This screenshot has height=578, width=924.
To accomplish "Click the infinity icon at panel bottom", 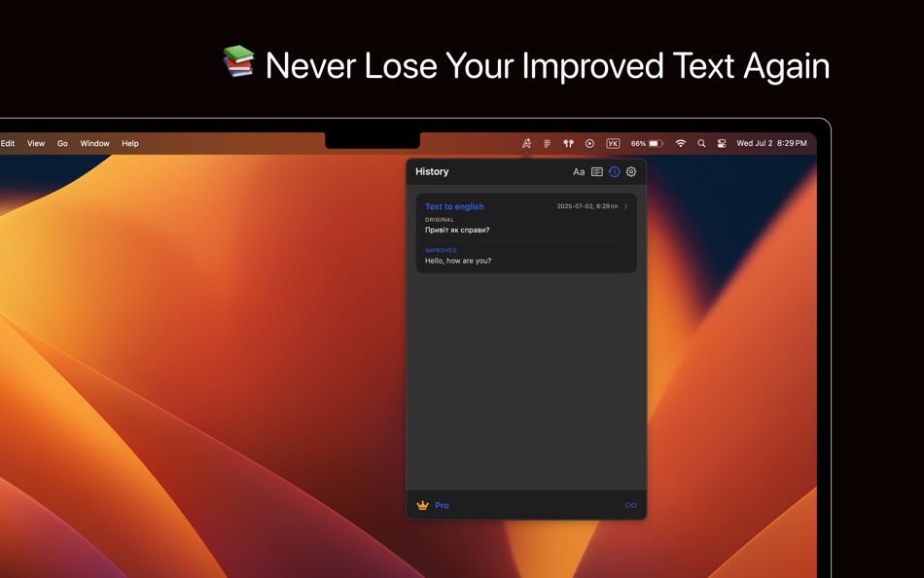I will 630,505.
